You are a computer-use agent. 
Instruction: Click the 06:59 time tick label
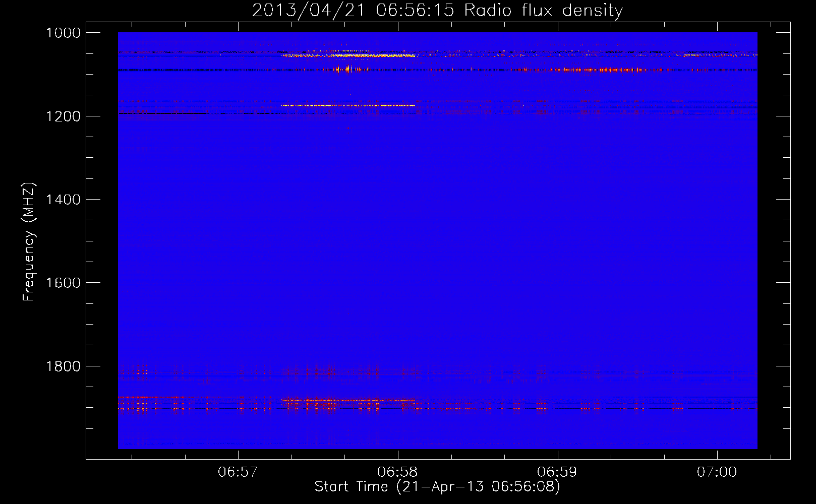tap(557, 472)
